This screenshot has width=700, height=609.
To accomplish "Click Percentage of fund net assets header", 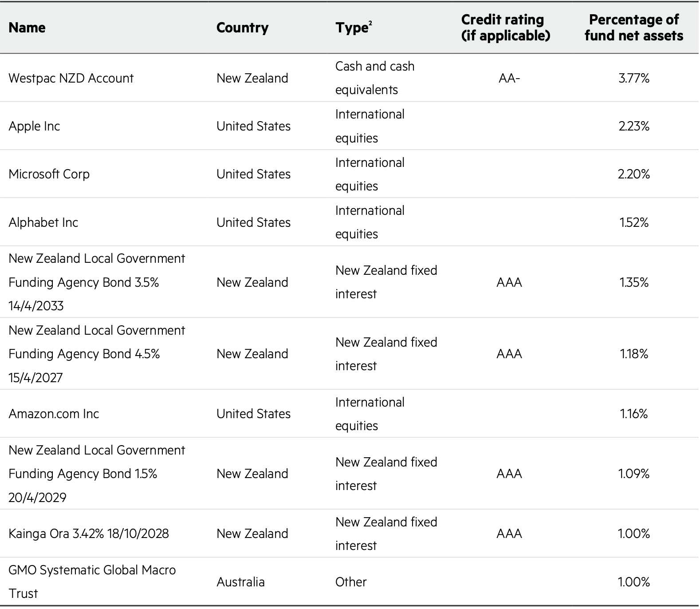I will click(633, 28).
